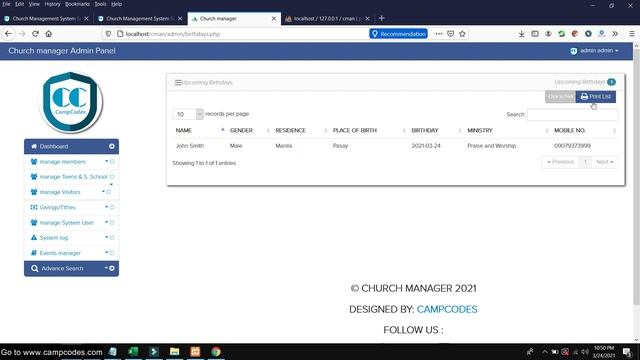Click the vertical page scrollbar
The height and width of the screenshot is (360, 640).
636,178
